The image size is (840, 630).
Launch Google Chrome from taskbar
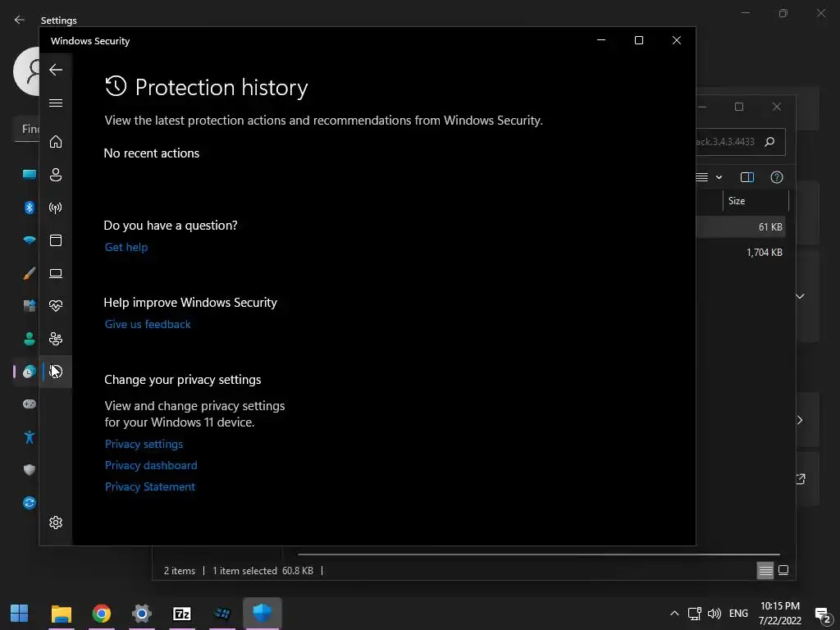click(101, 614)
